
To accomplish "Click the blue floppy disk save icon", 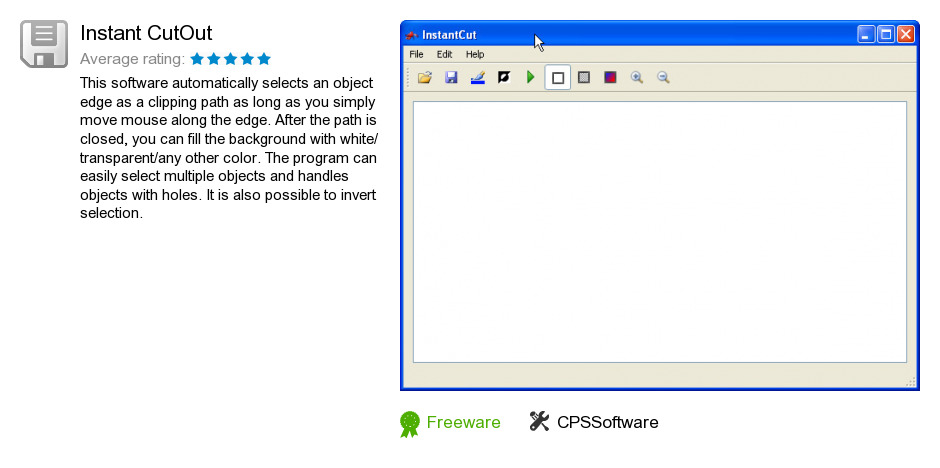I will coord(451,77).
